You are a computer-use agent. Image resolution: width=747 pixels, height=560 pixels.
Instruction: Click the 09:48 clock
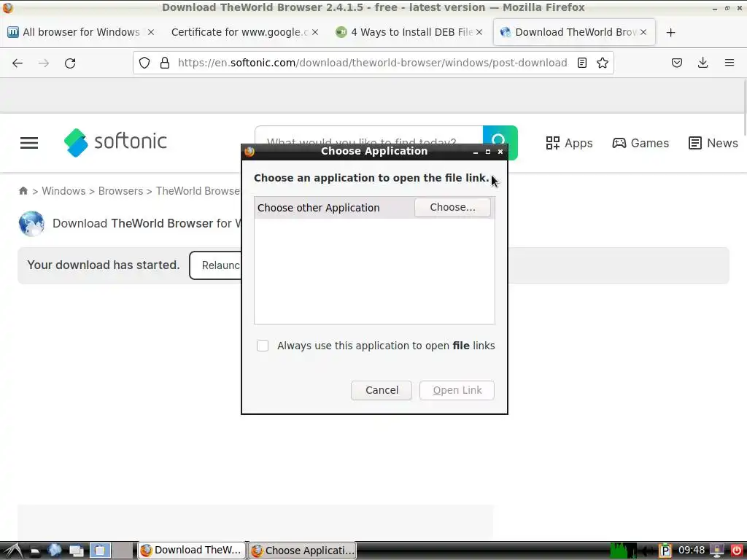tap(692, 551)
